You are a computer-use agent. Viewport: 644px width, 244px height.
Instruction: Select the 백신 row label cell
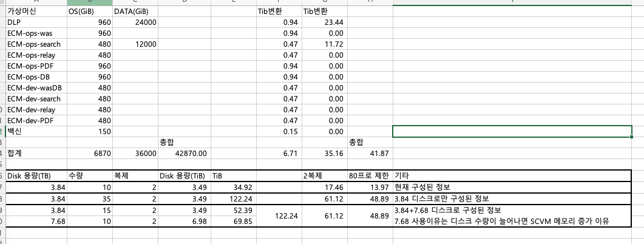coord(35,132)
